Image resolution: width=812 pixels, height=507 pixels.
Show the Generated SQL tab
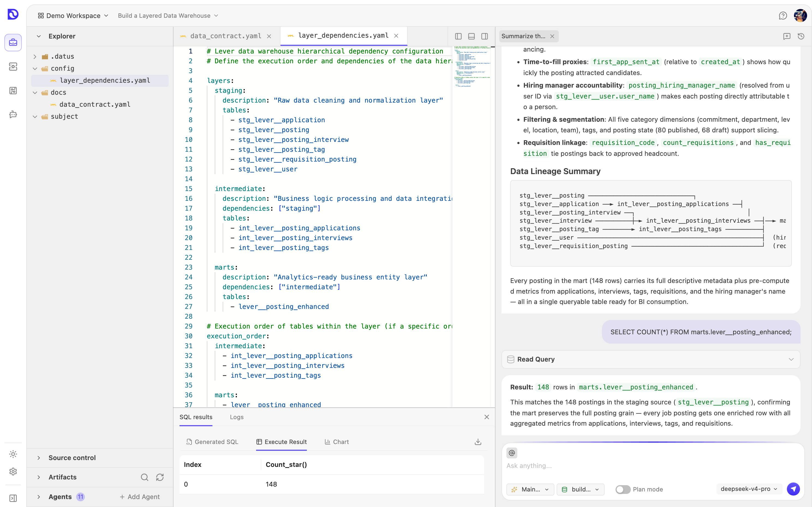point(212,442)
